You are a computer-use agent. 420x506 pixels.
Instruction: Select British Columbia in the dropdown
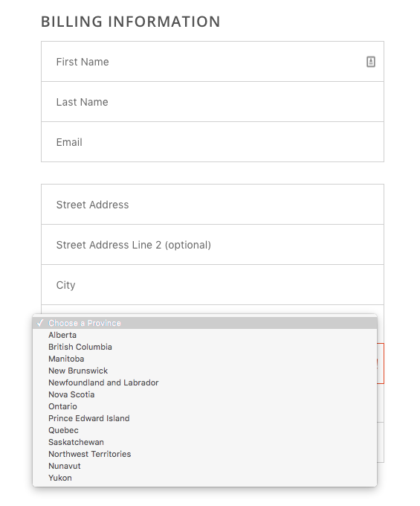click(x=204, y=347)
